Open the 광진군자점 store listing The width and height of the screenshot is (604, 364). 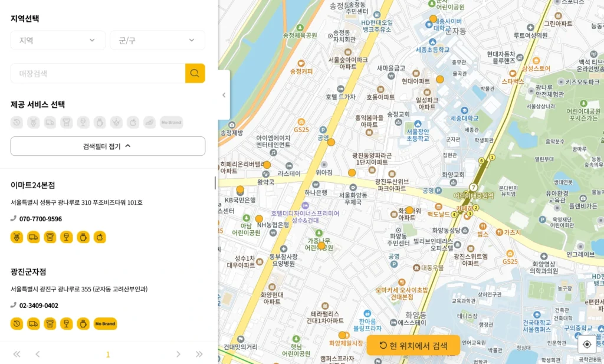point(28,272)
